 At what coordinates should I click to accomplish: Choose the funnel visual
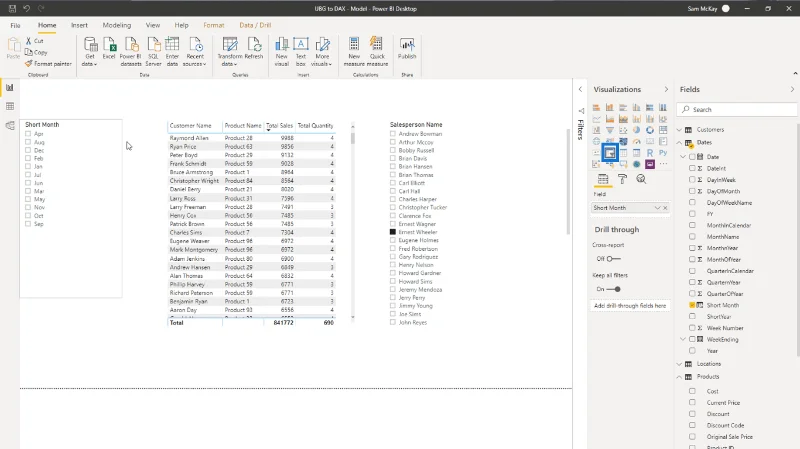coord(610,130)
